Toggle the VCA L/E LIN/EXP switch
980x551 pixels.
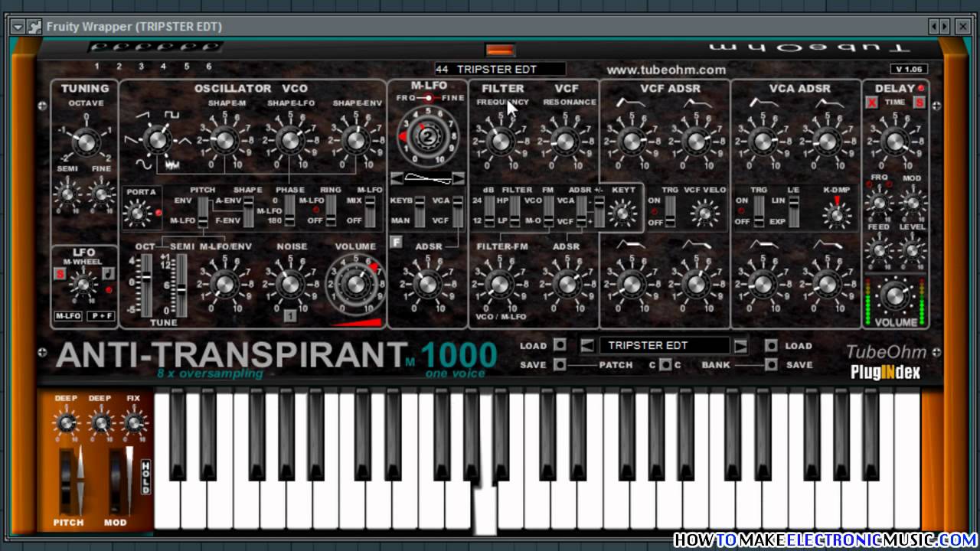794,211
